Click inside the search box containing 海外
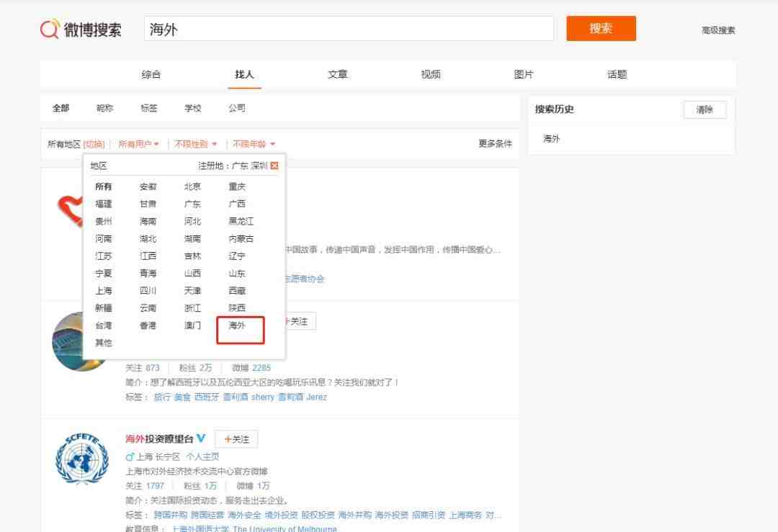Screen dimensions: 778x532 (x=349, y=29)
